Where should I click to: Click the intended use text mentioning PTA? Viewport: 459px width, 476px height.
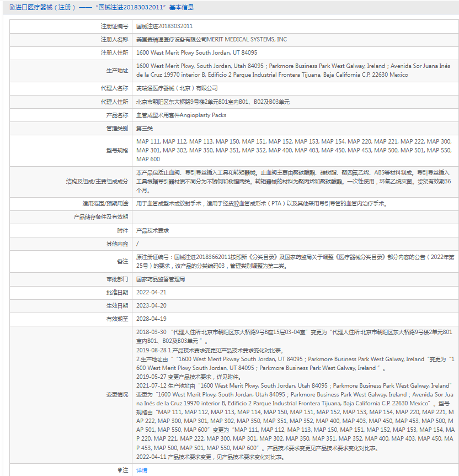261,204
